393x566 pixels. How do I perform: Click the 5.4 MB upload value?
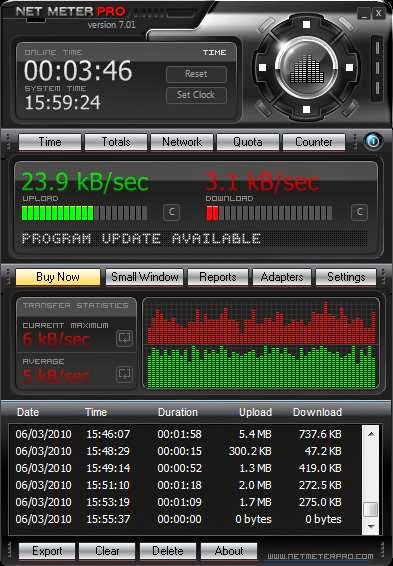pos(255,434)
